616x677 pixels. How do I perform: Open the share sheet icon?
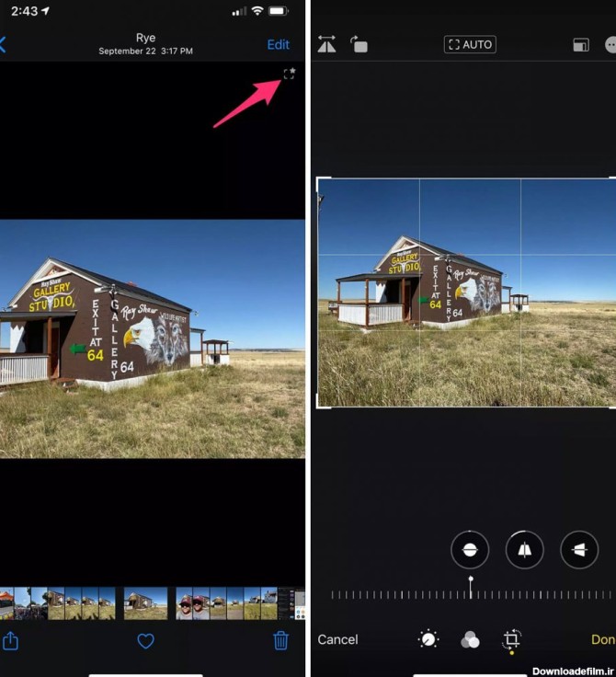click(10, 641)
